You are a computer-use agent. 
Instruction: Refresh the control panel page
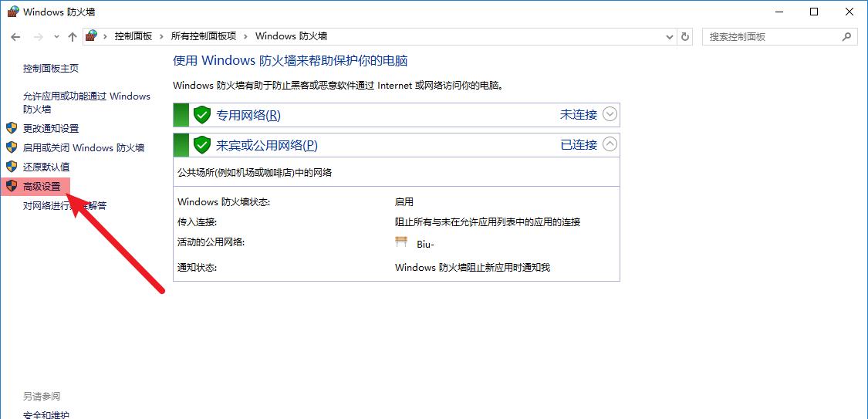(685, 36)
